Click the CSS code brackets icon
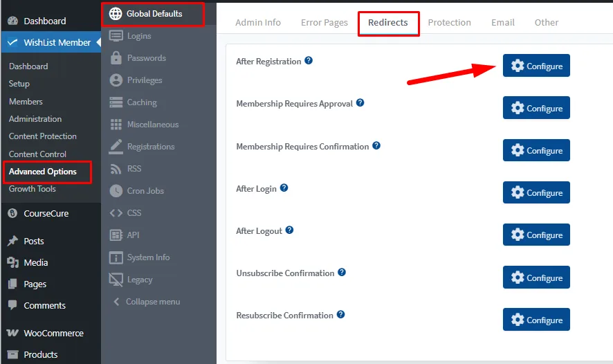This screenshot has width=613, height=364. click(116, 212)
